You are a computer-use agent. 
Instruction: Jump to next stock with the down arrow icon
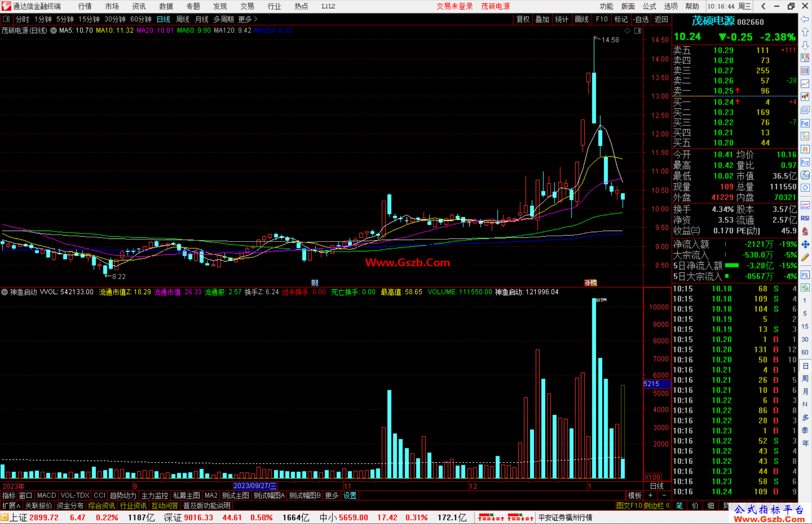(x=805, y=45)
